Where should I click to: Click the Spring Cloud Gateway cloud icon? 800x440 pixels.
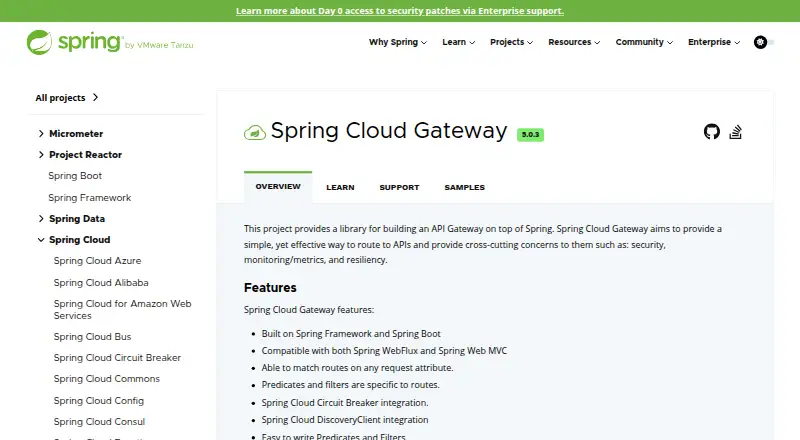(x=255, y=133)
